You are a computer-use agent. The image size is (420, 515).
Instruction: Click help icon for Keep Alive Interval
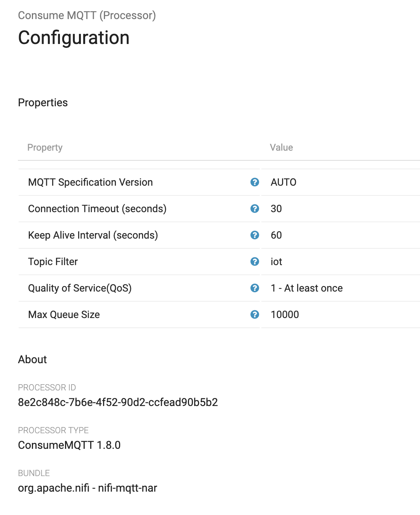[x=255, y=235]
